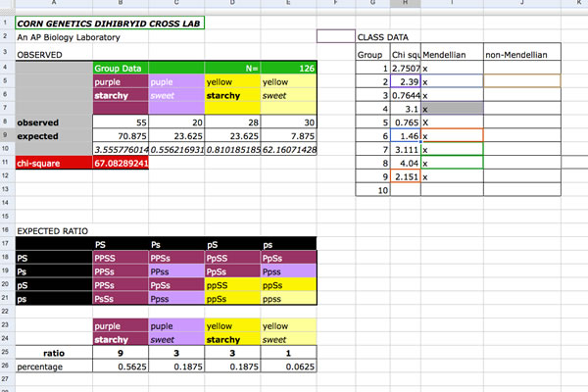Select the N= cell in green header
The image size is (588, 392).
coord(232,69)
